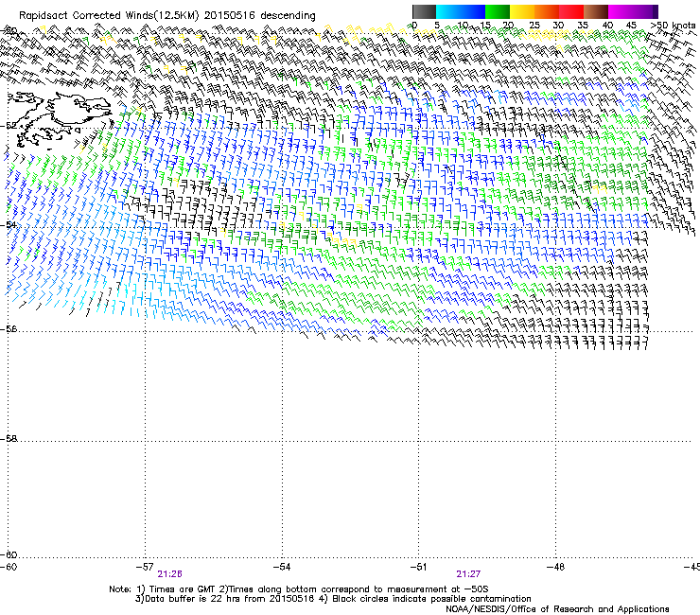Click the -51 longitude axis label
This screenshot has height=615, width=700.
coord(418,567)
